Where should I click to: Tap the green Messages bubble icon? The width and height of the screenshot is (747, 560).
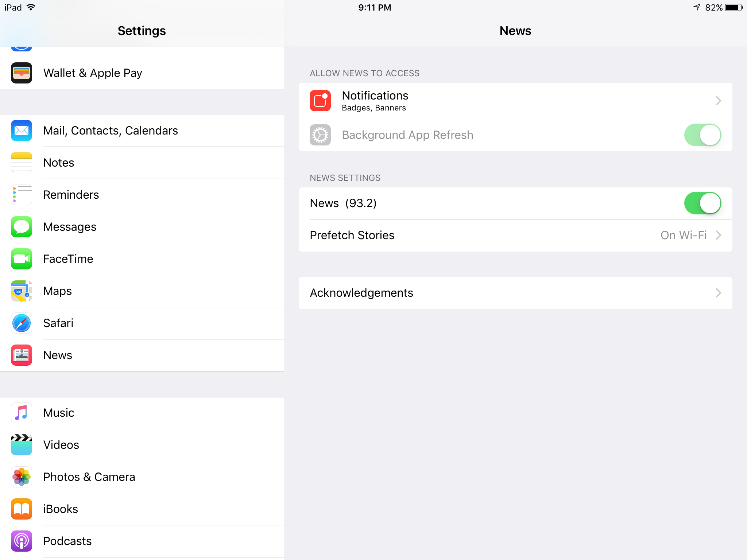(22, 227)
